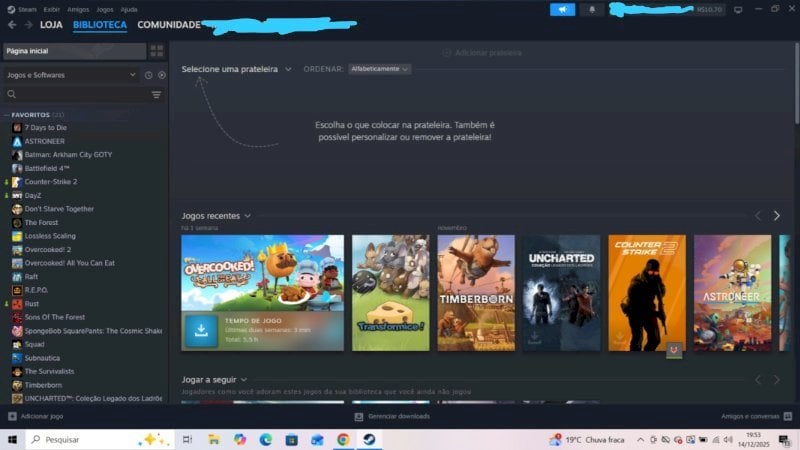Click the Raft game icon in sidebar

17,277
